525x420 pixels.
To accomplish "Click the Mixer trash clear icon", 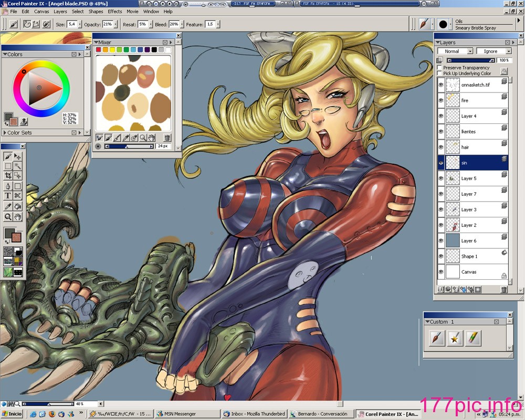I will tap(167, 138).
